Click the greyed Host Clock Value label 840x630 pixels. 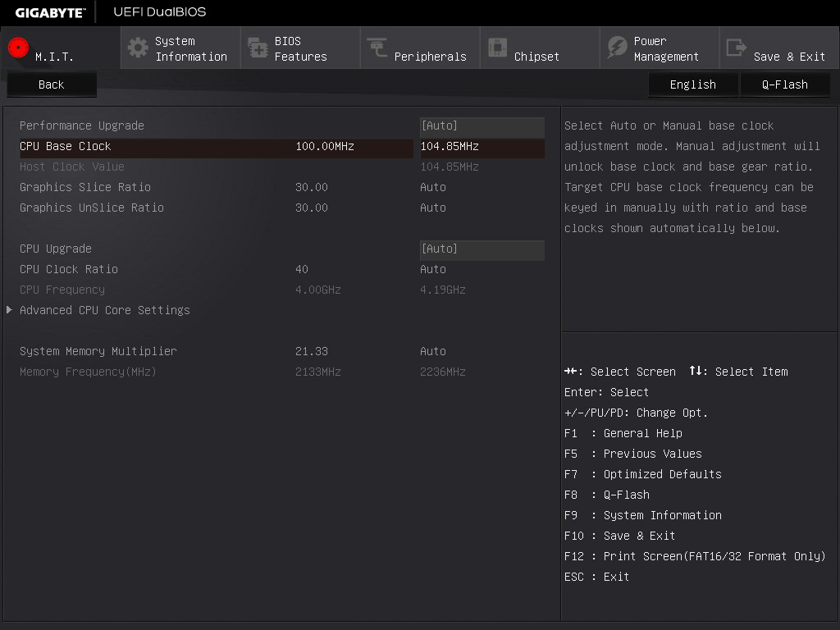point(72,167)
